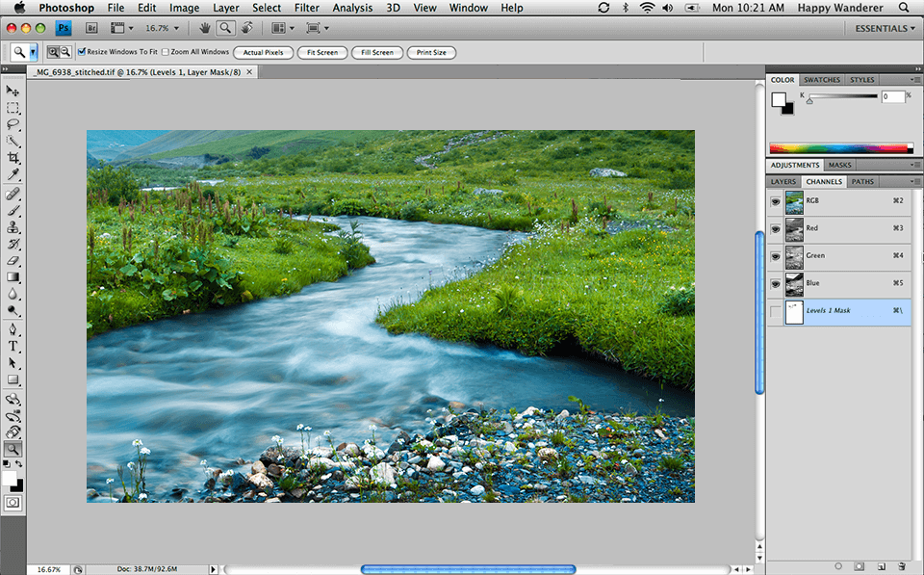Select the Move tool
The image size is (924, 575).
pos(13,91)
